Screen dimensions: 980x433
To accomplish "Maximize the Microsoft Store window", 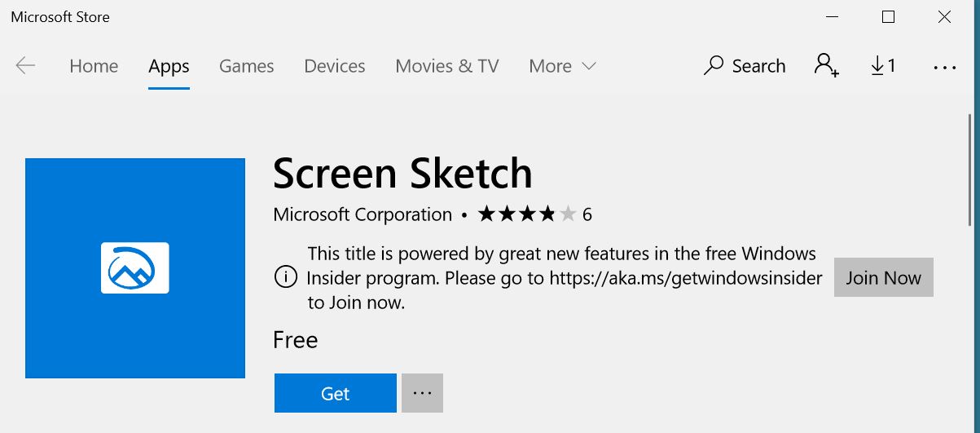I will pyautogui.click(x=888, y=16).
